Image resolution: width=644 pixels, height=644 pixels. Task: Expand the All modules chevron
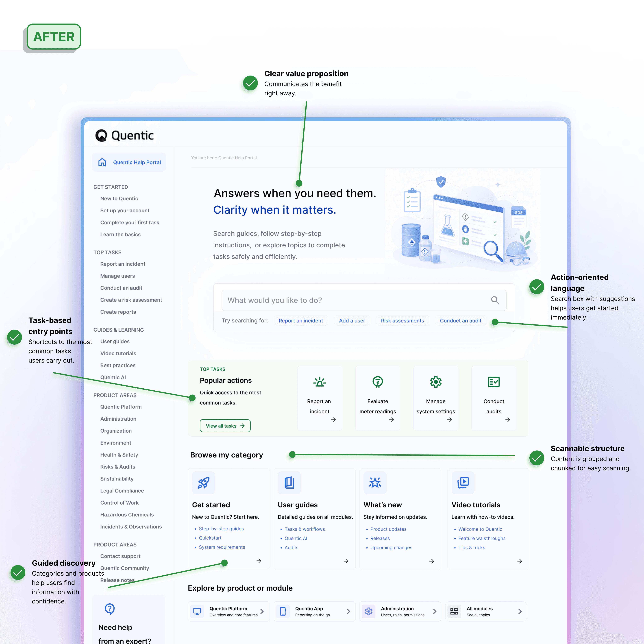tap(520, 611)
